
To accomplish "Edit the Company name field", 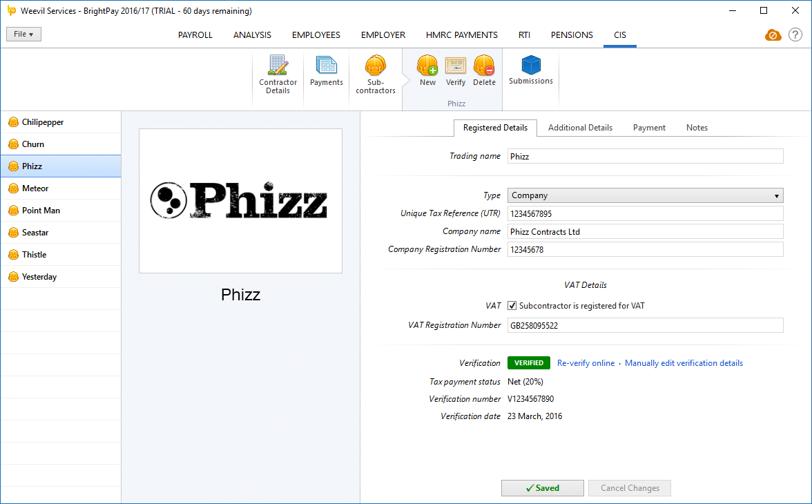I will pyautogui.click(x=645, y=231).
